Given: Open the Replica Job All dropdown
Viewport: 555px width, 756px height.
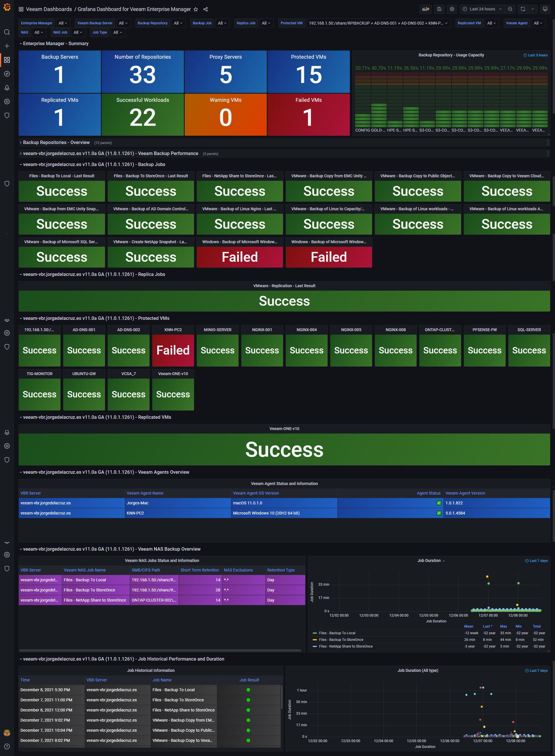Looking at the screenshot, I should pos(266,23).
